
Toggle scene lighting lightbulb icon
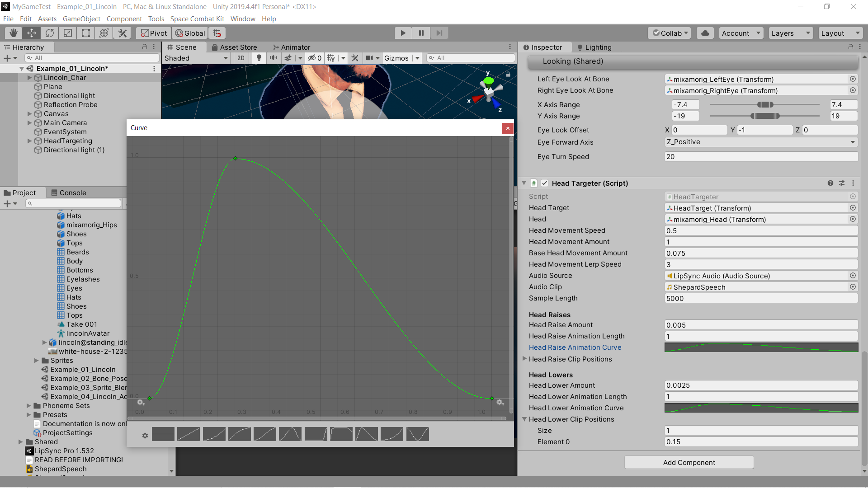(259, 58)
